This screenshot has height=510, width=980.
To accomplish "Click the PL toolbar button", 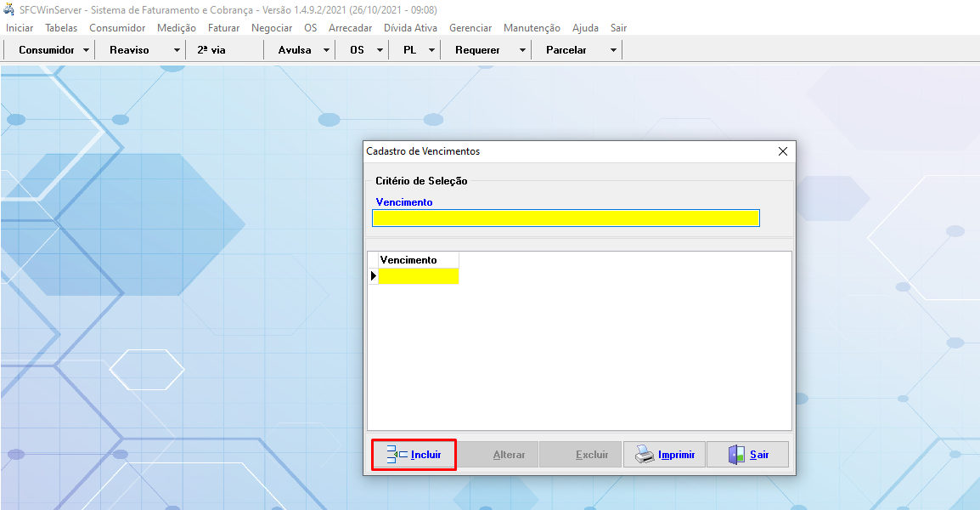I will pyautogui.click(x=409, y=50).
